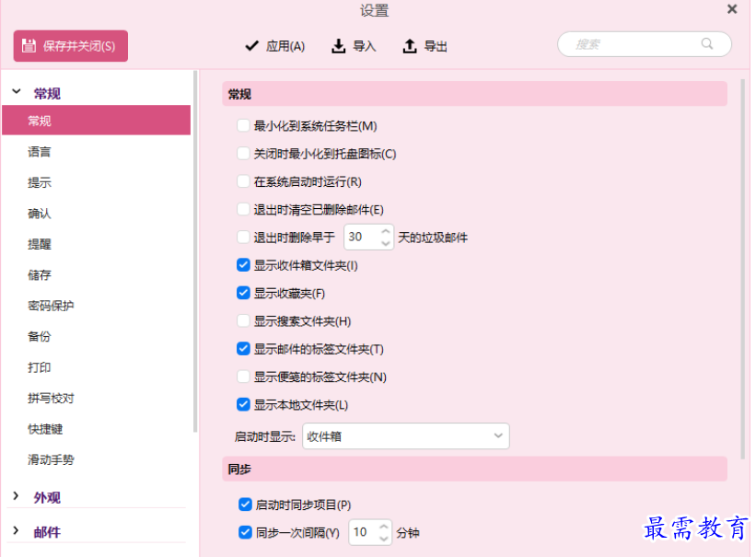Open the 确认 settings page
Viewport: 756px width, 557px height.
click(39, 214)
